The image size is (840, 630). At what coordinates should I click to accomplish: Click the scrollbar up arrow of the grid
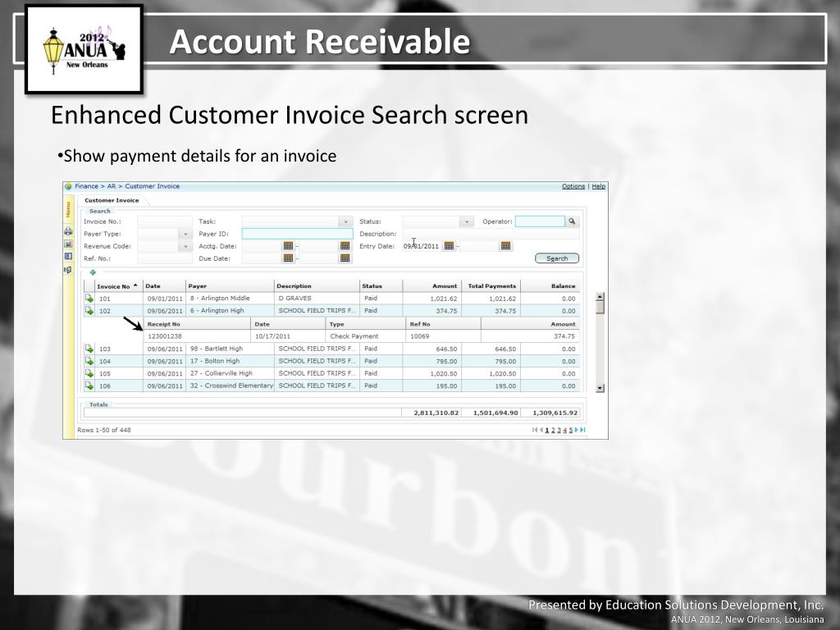pos(600,297)
